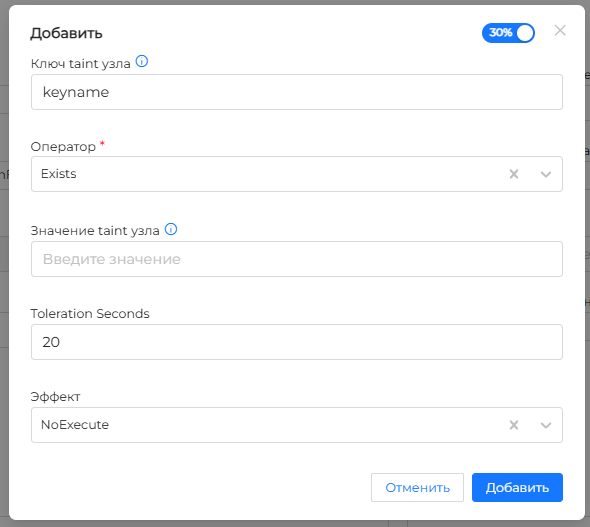Expand the Эффект dropdown arrow

[x=546, y=425]
